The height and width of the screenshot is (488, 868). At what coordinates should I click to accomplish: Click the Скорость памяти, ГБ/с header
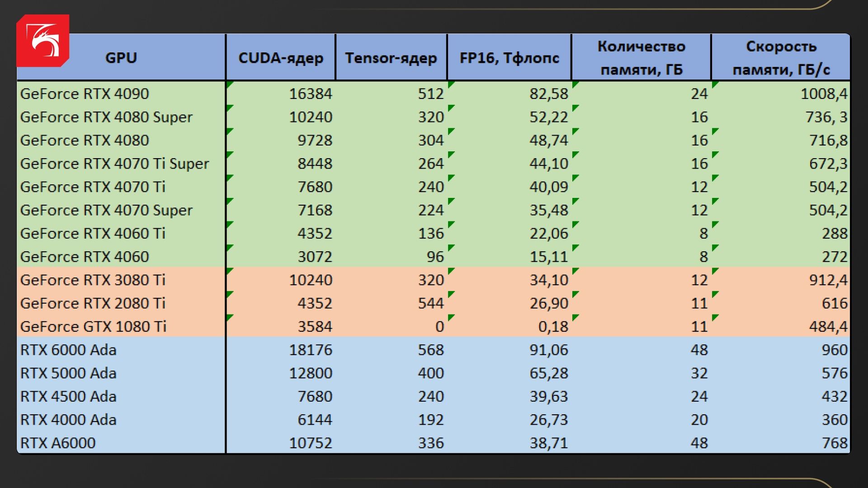781,58
